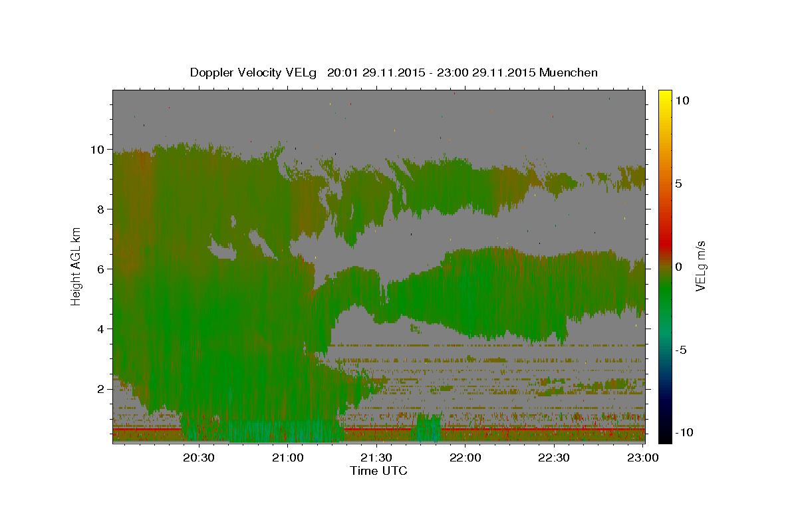
Task: Click the 21:00 time tick label
Action: [288, 458]
